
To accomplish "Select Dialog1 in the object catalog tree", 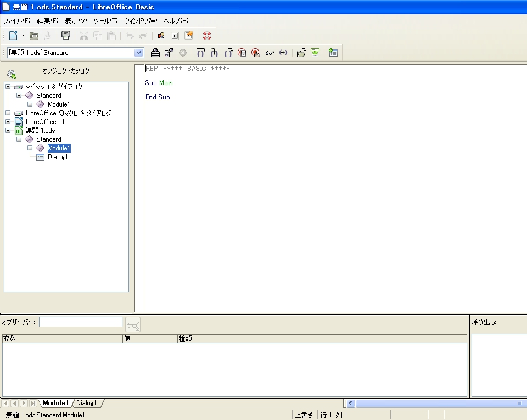I will coord(57,157).
